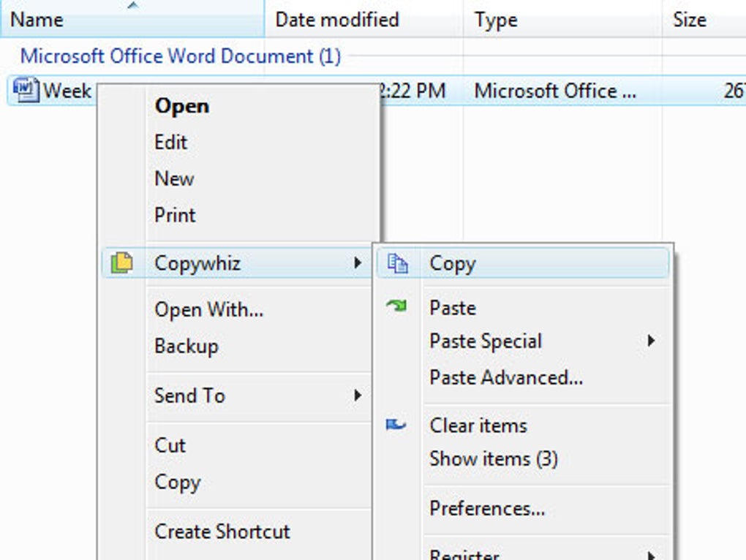The image size is (746, 560).
Task: Expand the Register submenu arrow
Action: click(x=652, y=555)
